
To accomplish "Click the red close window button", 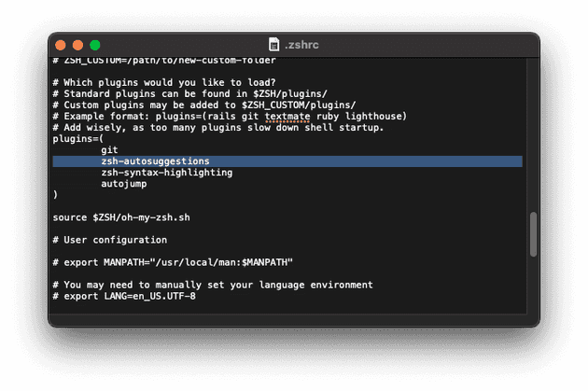I will coord(61,45).
